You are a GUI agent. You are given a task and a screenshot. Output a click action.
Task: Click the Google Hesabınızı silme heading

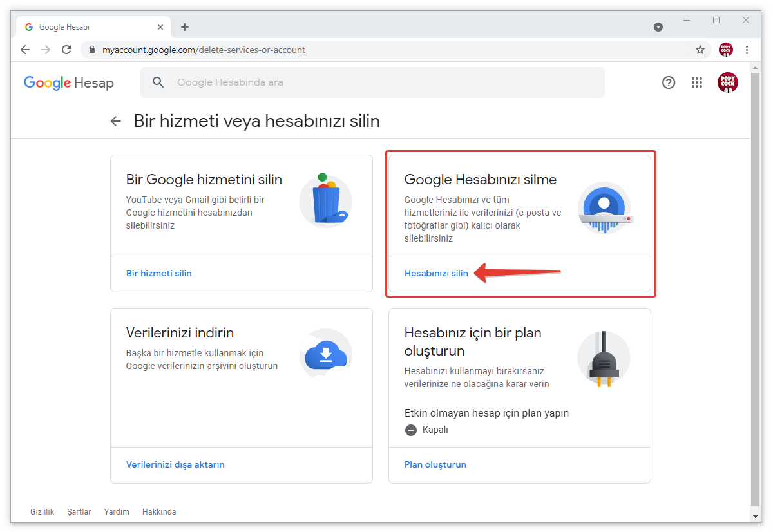[481, 180]
